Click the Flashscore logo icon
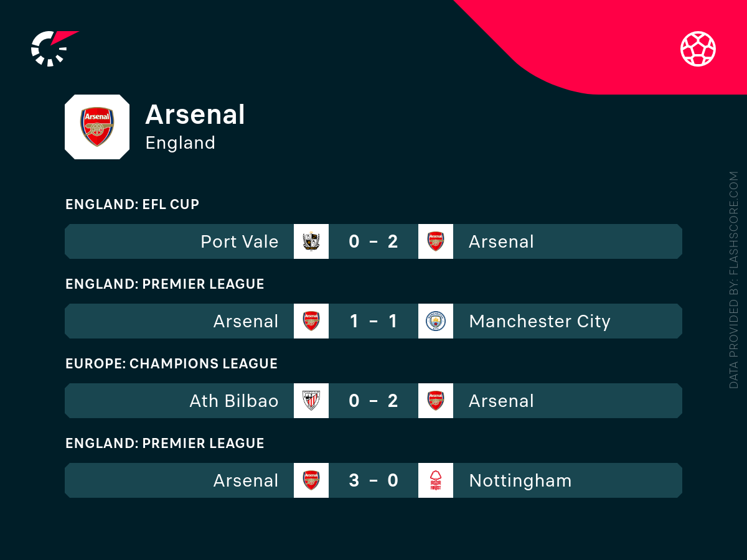The image size is (747, 560). [53, 48]
